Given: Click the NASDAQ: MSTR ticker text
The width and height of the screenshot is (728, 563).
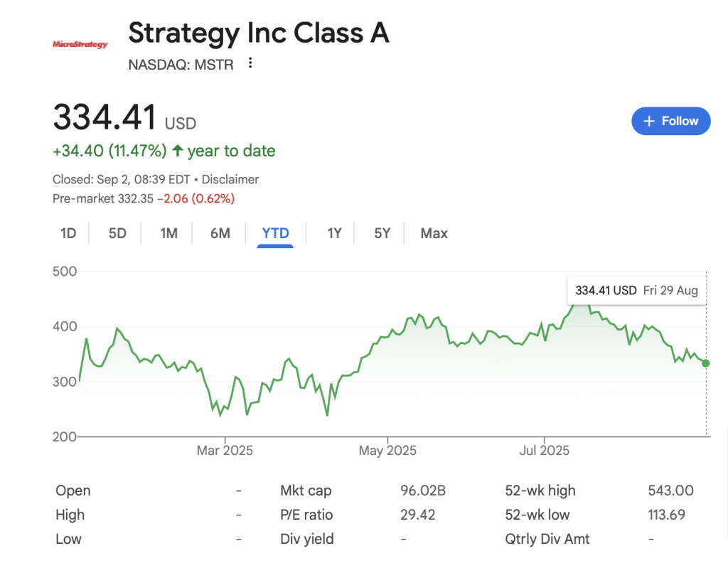Looking at the screenshot, I should [x=181, y=65].
